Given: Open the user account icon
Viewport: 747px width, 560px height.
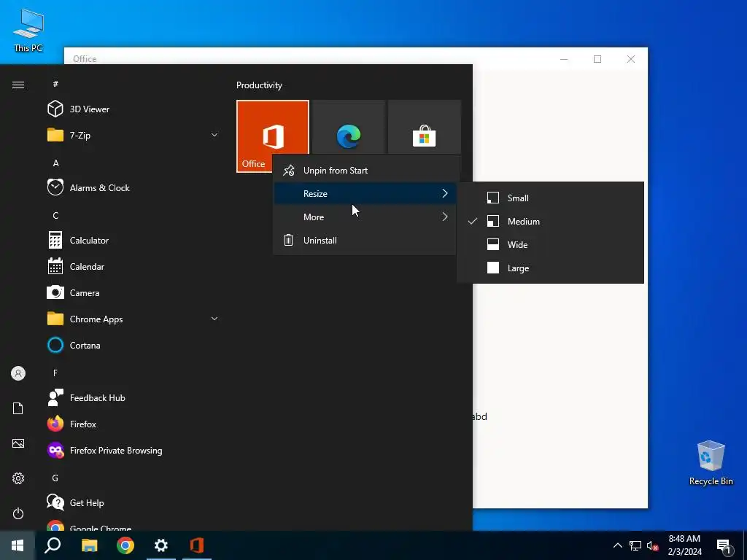Looking at the screenshot, I should [18, 373].
